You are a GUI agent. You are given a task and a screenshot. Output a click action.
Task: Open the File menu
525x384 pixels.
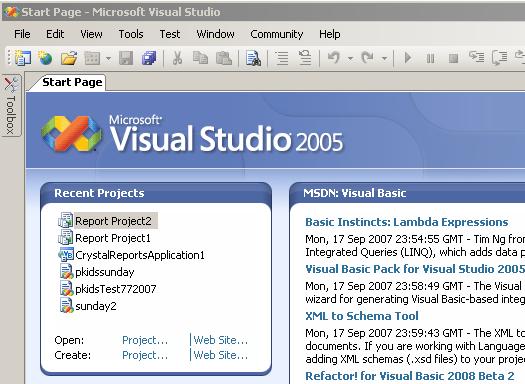[x=22, y=34]
